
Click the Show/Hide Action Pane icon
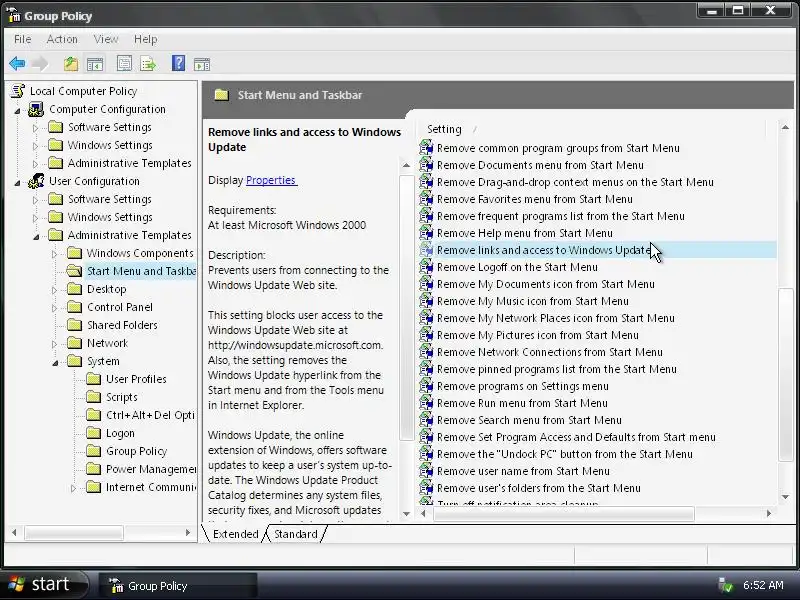pyautogui.click(x=202, y=64)
